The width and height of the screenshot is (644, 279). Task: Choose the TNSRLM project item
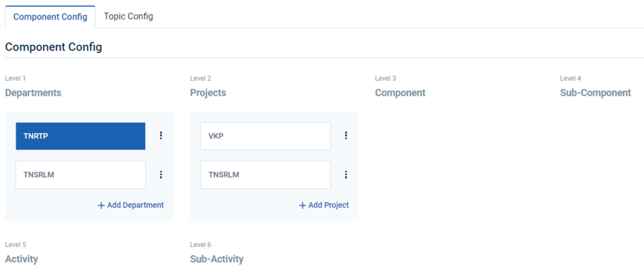[x=265, y=175]
